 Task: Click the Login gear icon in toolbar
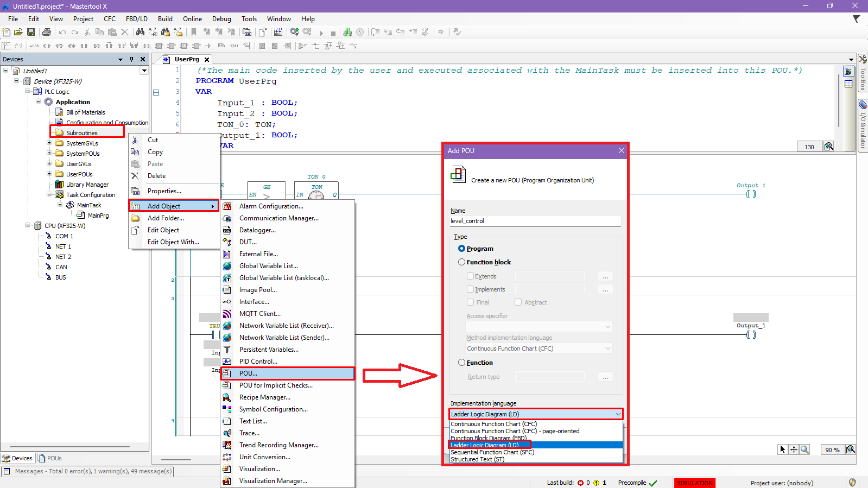tap(294, 33)
